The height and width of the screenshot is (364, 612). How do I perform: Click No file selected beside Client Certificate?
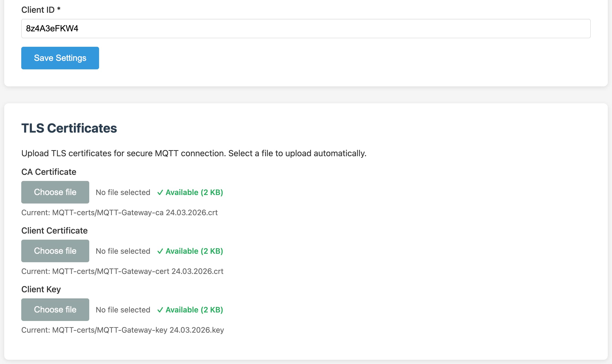(123, 251)
